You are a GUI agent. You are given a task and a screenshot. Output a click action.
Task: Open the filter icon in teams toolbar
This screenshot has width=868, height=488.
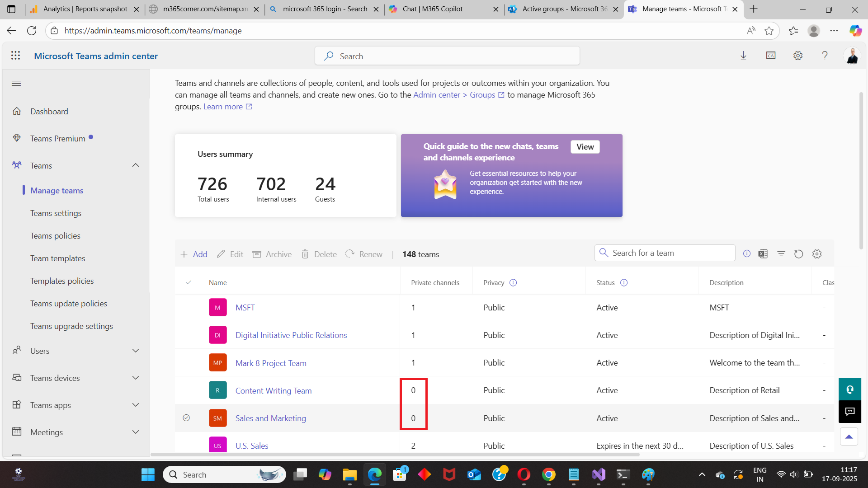click(x=781, y=254)
